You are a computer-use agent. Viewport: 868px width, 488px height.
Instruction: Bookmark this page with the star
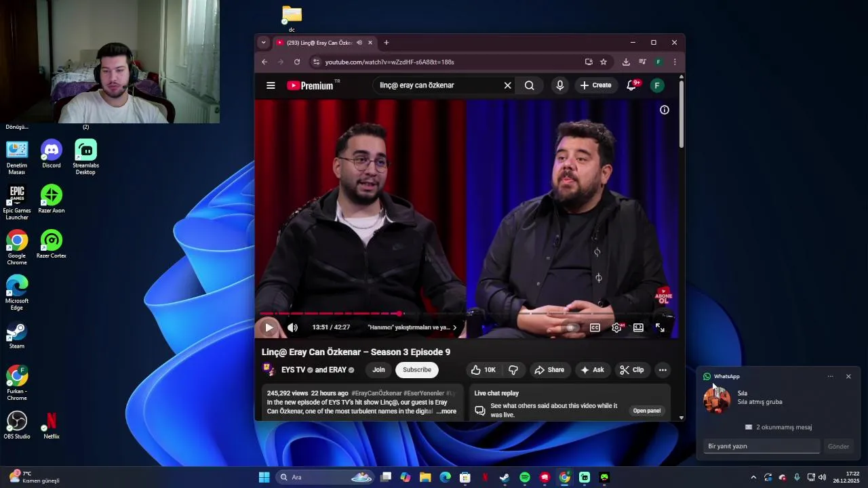point(604,62)
